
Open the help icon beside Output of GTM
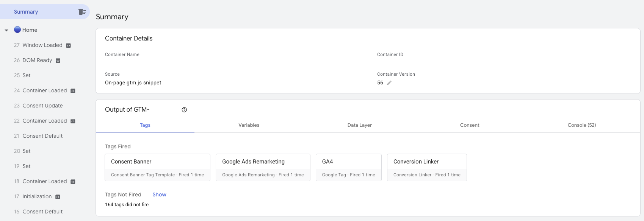click(x=184, y=110)
